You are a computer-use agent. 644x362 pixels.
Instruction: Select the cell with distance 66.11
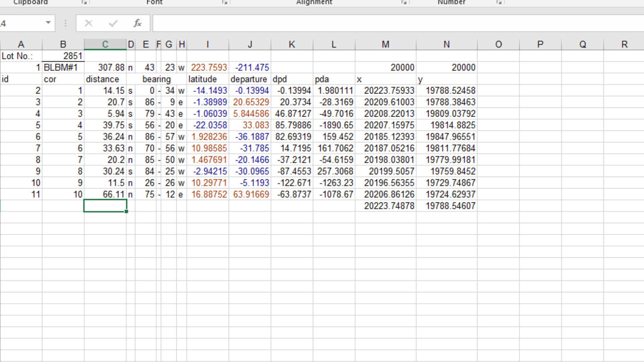point(105,194)
